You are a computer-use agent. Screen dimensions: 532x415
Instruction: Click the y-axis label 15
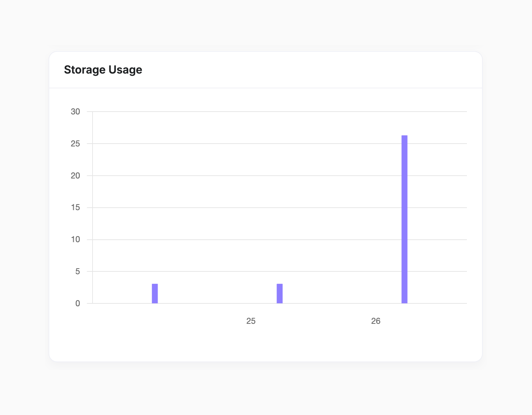tap(76, 208)
